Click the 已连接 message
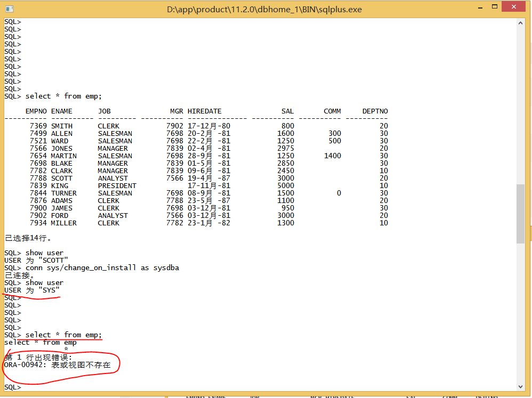Screen dimensions: 532x398 click(x=19, y=275)
